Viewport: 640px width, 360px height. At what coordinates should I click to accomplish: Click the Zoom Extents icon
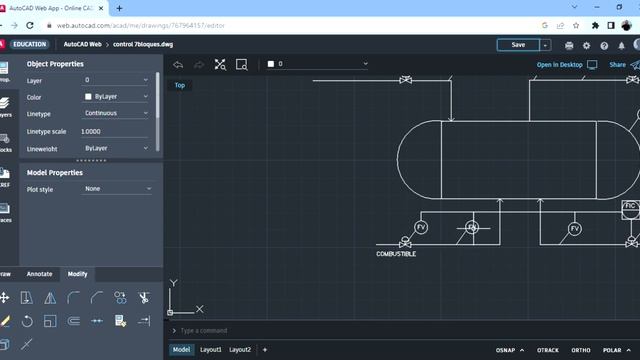[220, 64]
